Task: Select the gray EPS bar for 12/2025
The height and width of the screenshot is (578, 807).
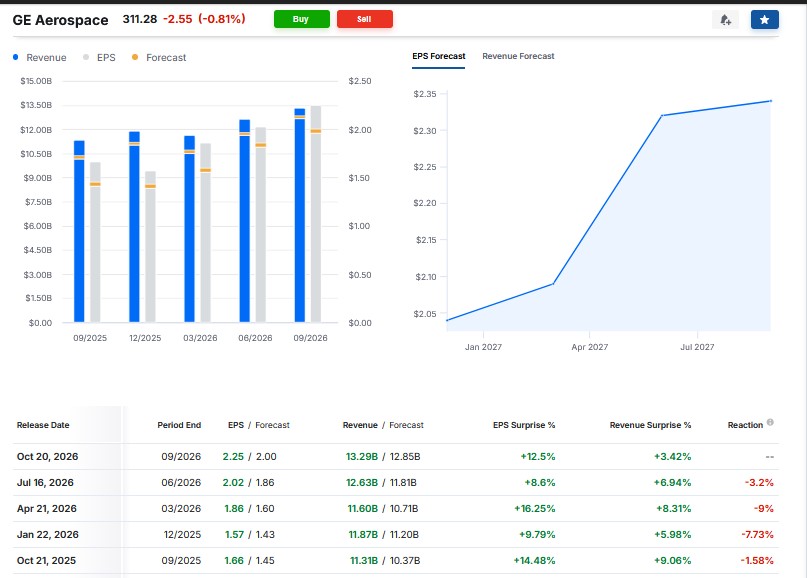Action: tap(150, 247)
